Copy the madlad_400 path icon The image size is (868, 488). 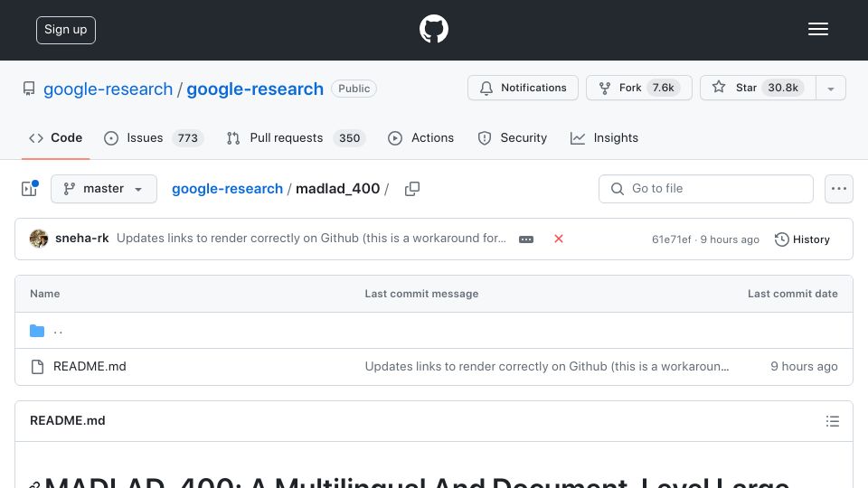412,189
